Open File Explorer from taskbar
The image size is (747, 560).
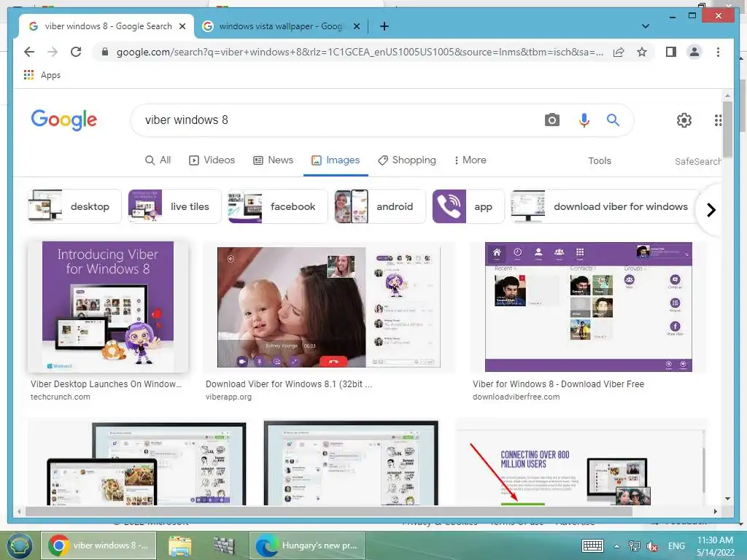(x=180, y=545)
